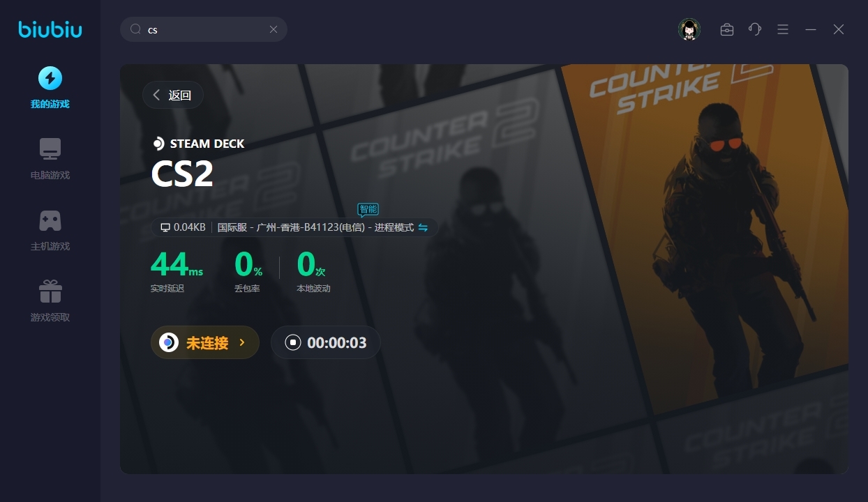Minimize the biubiu window
The height and width of the screenshot is (502, 868).
[811, 29]
